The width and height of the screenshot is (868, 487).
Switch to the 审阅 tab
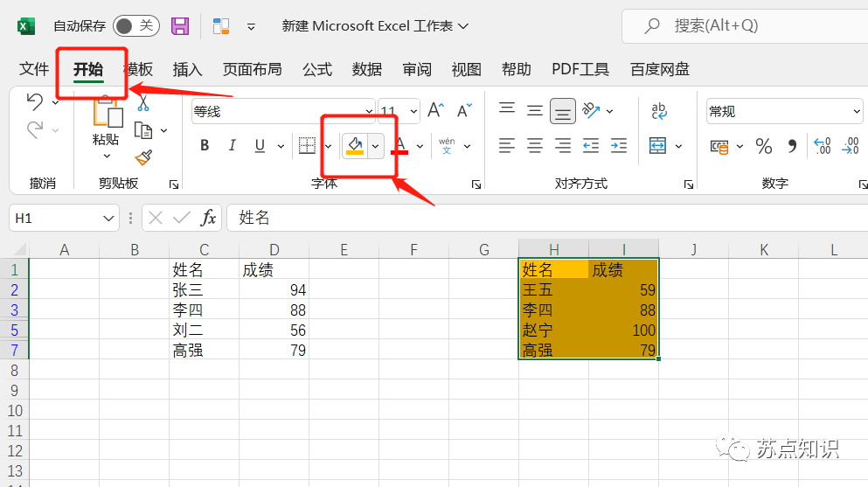(x=417, y=69)
